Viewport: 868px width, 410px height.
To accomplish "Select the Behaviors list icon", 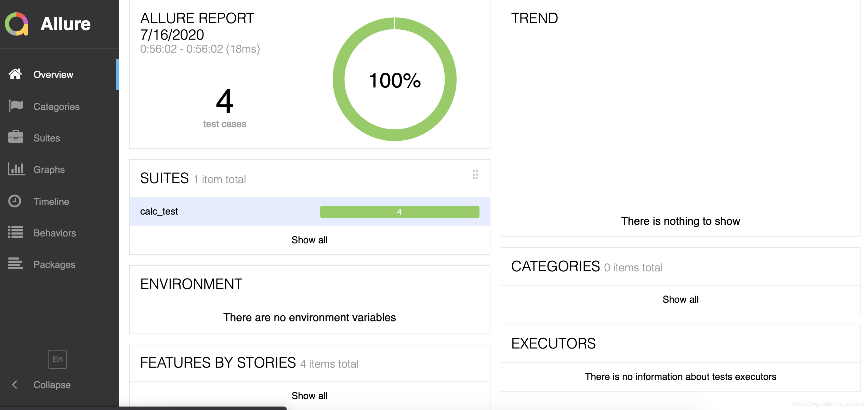I will click(x=16, y=232).
